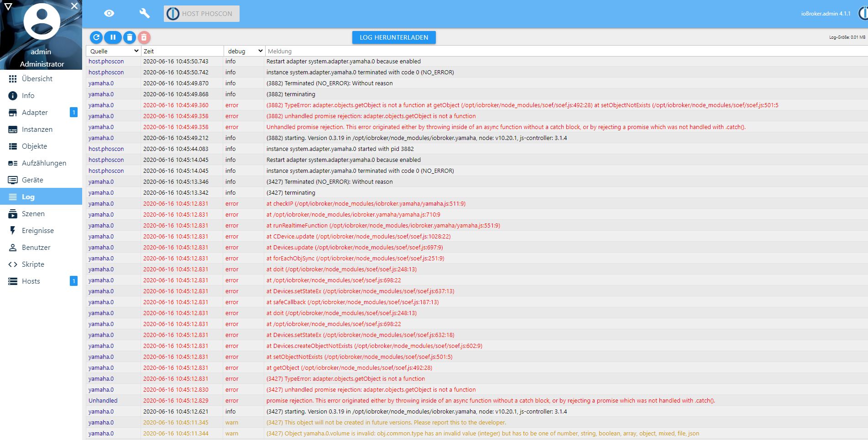Click the Meldung filter input field
This screenshot has height=440, width=868.
click(566, 51)
